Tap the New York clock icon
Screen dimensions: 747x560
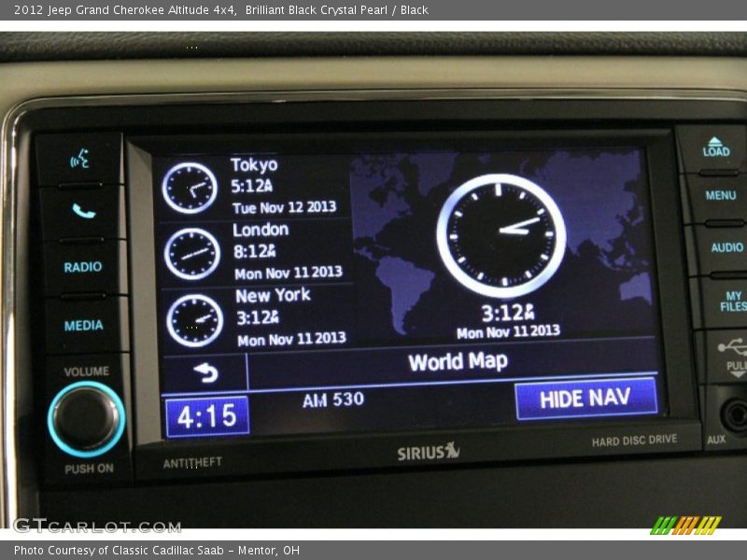tap(194, 320)
